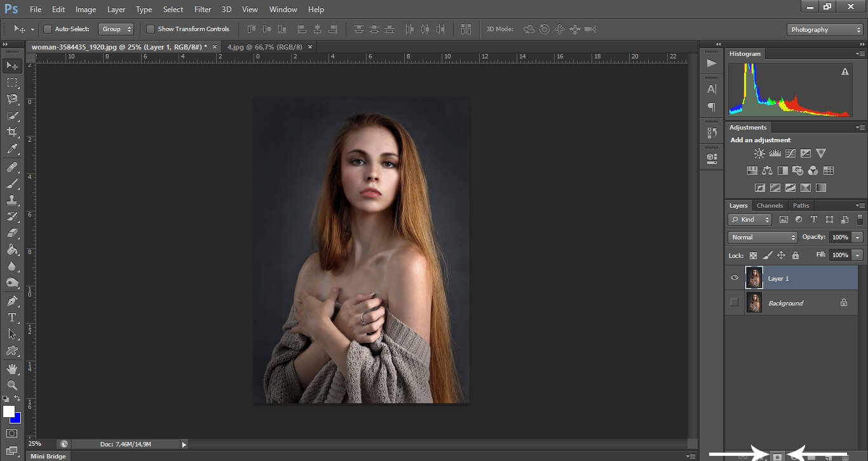This screenshot has width=868, height=461.
Task: Click the Layer 1 thumbnail
Action: pyautogui.click(x=754, y=278)
